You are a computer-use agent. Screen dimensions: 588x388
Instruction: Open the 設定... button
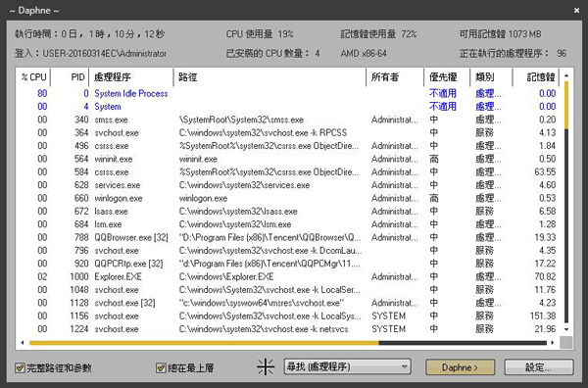point(538,367)
